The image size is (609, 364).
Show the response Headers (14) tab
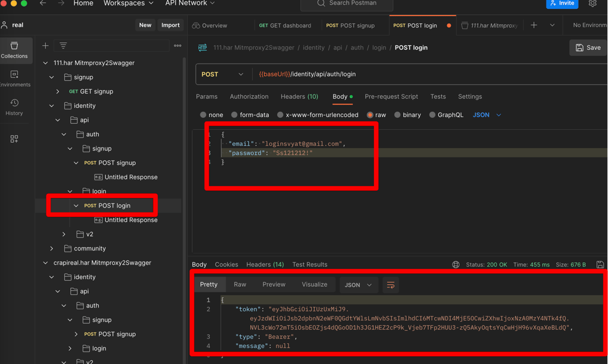265,265
